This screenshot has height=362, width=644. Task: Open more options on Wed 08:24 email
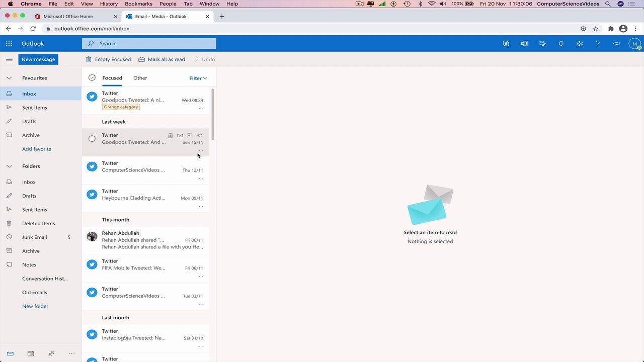click(x=201, y=108)
